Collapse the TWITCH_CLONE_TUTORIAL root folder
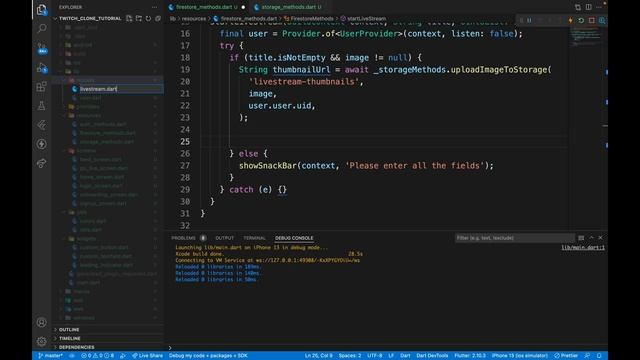The width and height of the screenshot is (640, 360). click(89, 18)
